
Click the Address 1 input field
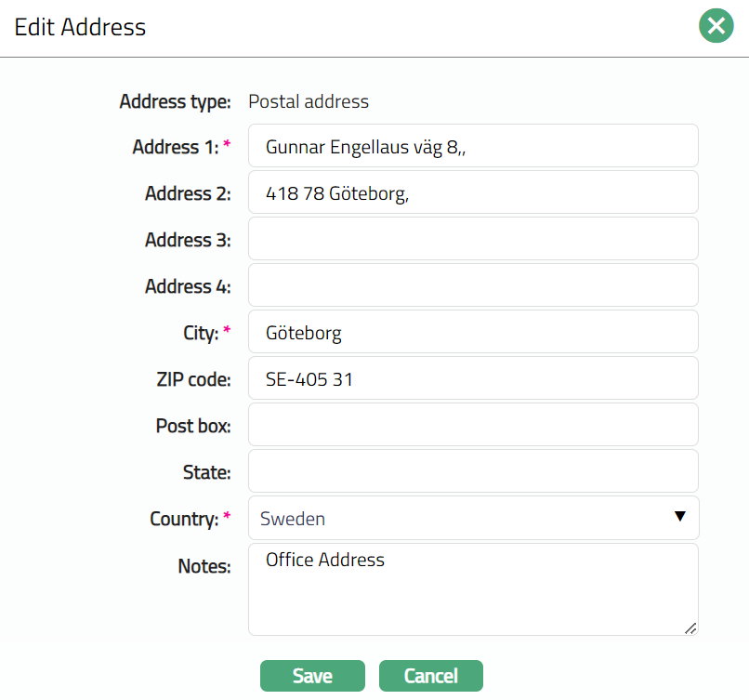(x=472, y=146)
